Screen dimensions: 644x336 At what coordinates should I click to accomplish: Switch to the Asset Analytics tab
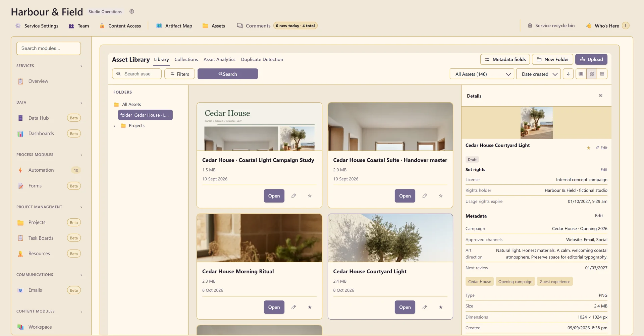pos(219,59)
